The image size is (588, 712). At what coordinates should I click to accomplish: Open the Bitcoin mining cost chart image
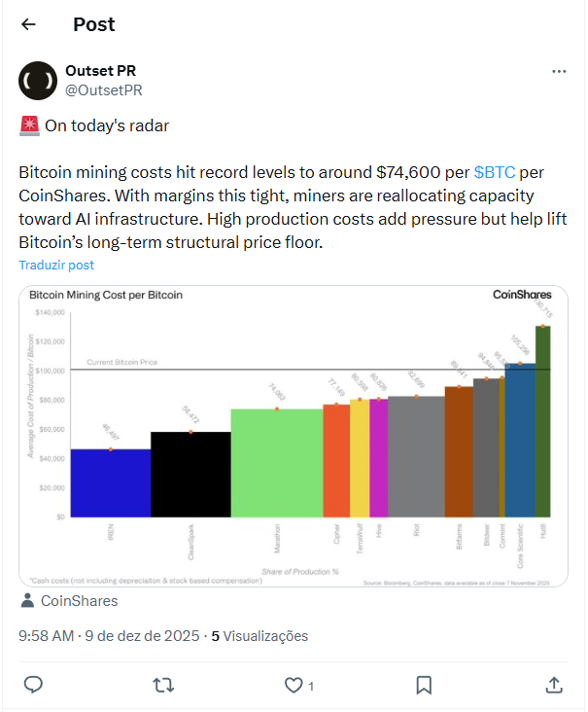292,436
